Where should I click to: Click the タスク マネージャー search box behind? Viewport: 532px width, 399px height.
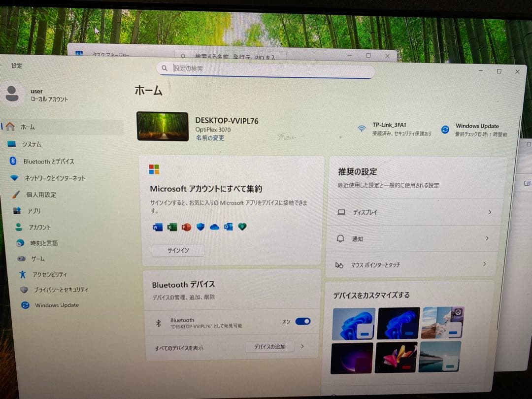(x=231, y=56)
